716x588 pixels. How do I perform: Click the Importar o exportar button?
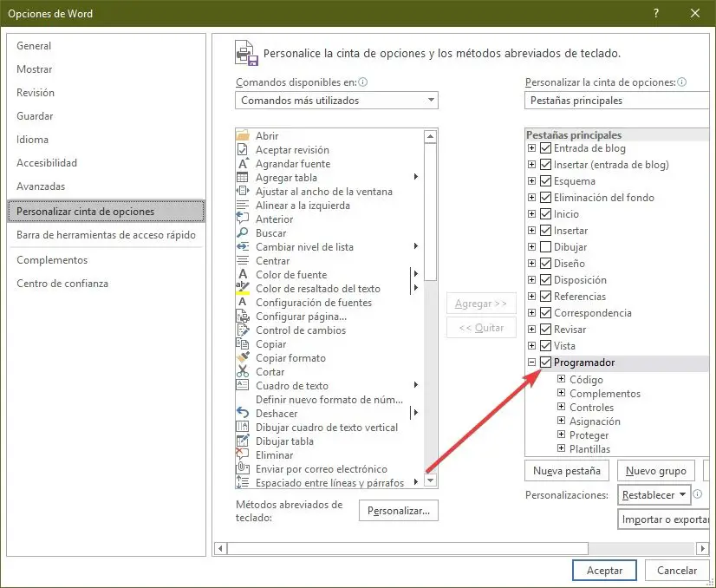[664, 519]
